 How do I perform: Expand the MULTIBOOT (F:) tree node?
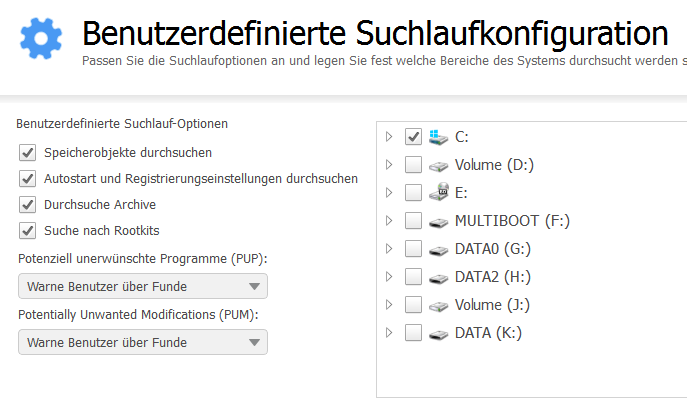389,221
